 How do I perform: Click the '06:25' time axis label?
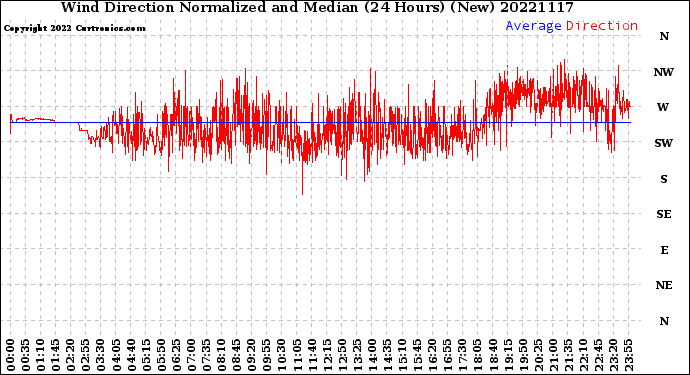click(x=176, y=355)
